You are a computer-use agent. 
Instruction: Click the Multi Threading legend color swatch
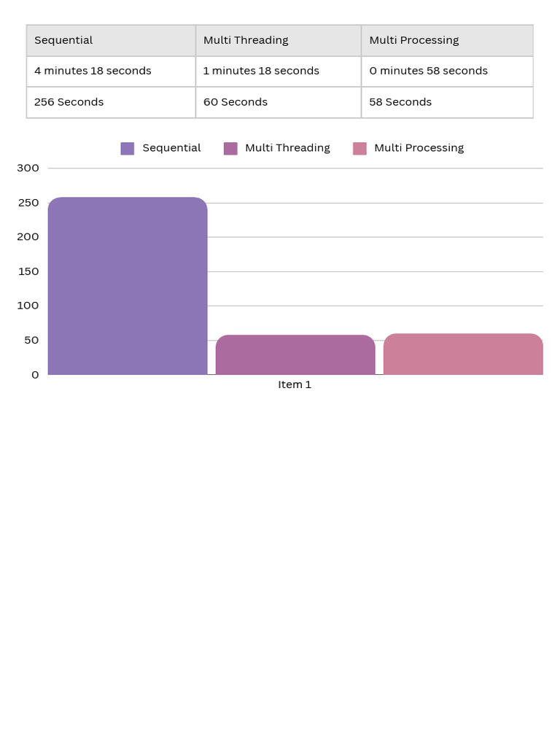click(230, 149)
